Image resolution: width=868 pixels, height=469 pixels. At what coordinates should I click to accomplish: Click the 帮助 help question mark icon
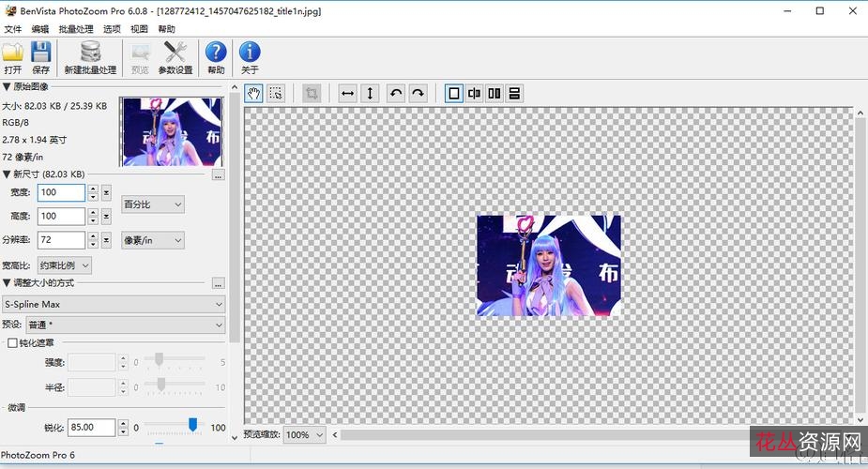216,57
